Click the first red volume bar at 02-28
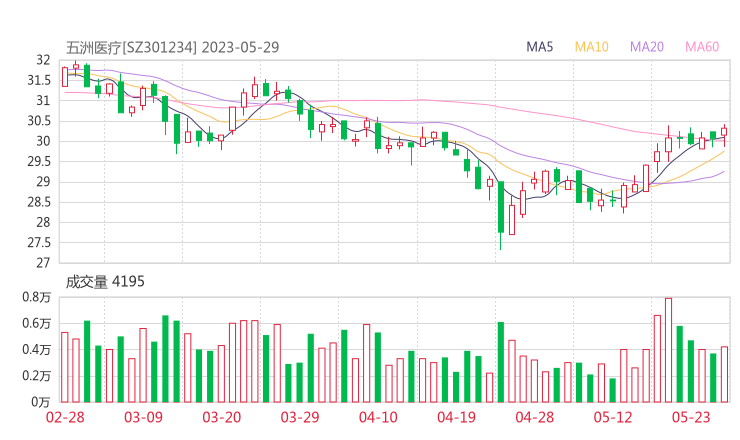The image size is (740, 440). click(65, 367)
